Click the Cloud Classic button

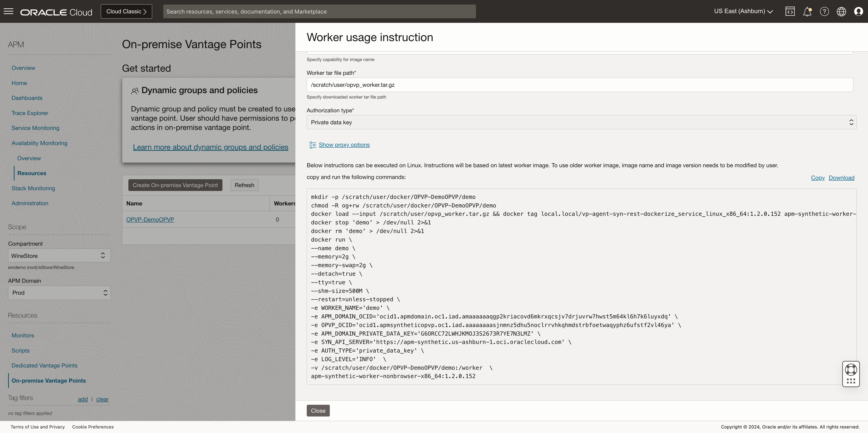pos(126,12)
